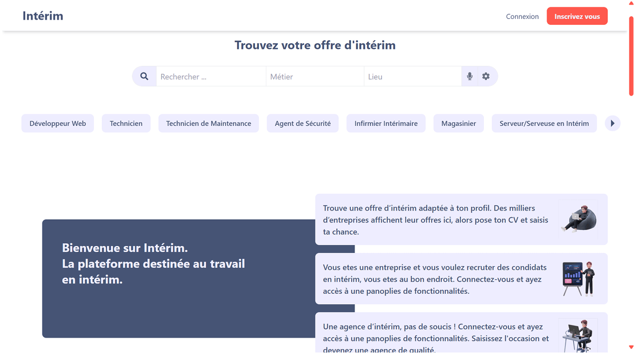Click the Trouvez votre offre d'intérim heading

pos(315,45)
